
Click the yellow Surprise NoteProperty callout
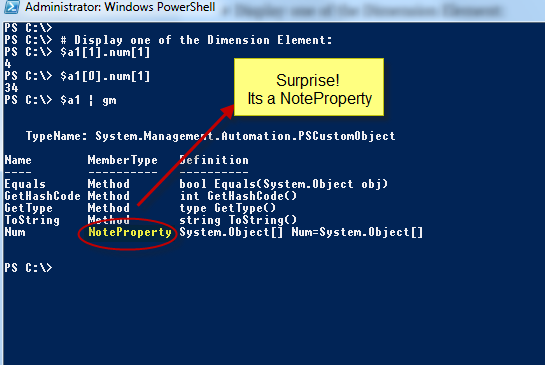[309, 87]
